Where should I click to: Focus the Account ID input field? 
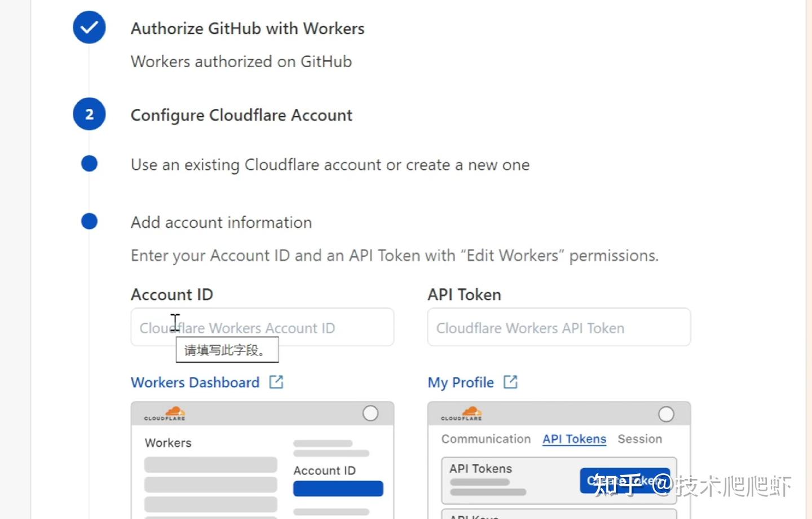tap(262, 327)
